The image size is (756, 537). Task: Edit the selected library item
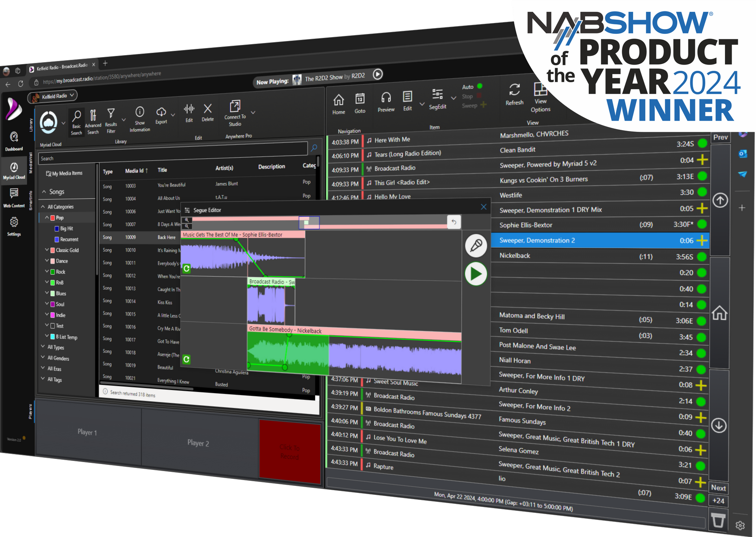[x=189, y=113]
